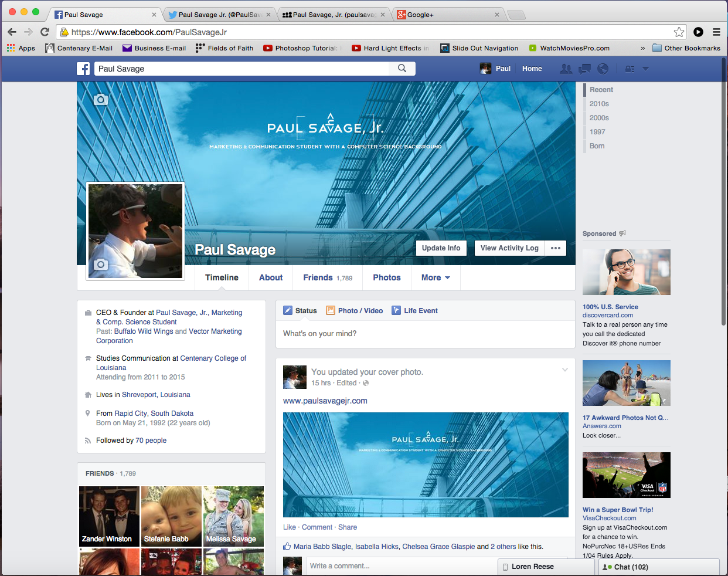This screenshot has height=576, width=728.
Task: Click Share under cover photo post
Action: [348, 527]
